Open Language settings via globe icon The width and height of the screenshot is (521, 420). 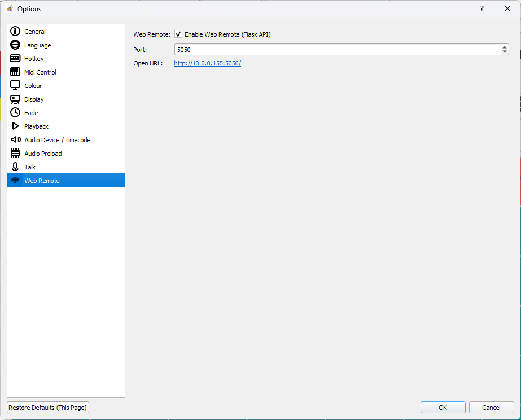point(15,45)
